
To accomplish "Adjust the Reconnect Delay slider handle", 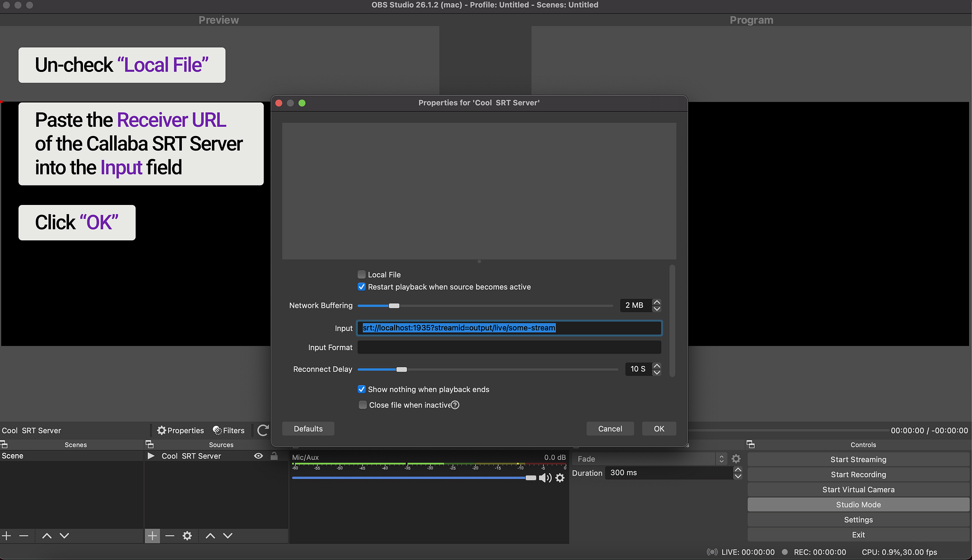I will tap(401, 370).
